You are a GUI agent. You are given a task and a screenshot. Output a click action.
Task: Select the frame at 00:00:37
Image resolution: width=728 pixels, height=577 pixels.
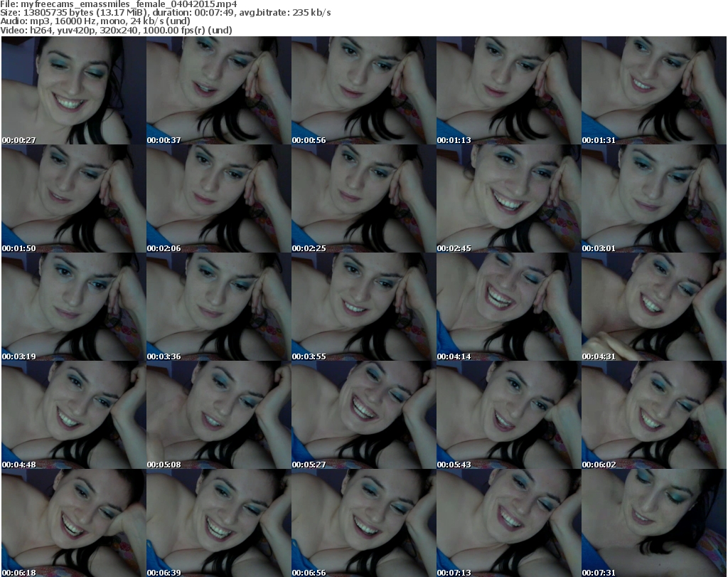(x=218, y=90)
